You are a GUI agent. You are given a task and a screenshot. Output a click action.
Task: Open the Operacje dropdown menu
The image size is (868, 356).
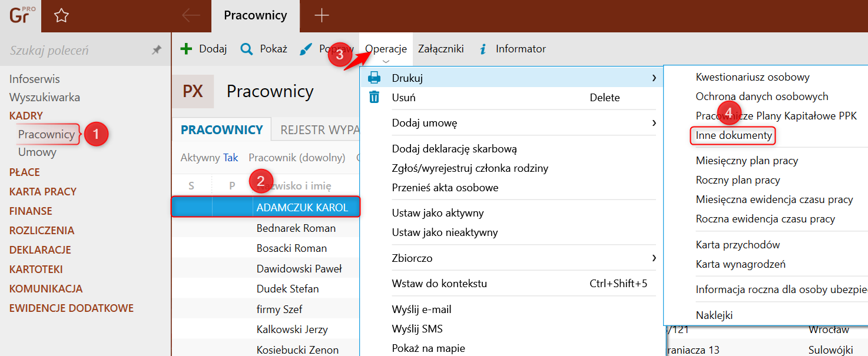pyautogui.click(x=386, y=49)
